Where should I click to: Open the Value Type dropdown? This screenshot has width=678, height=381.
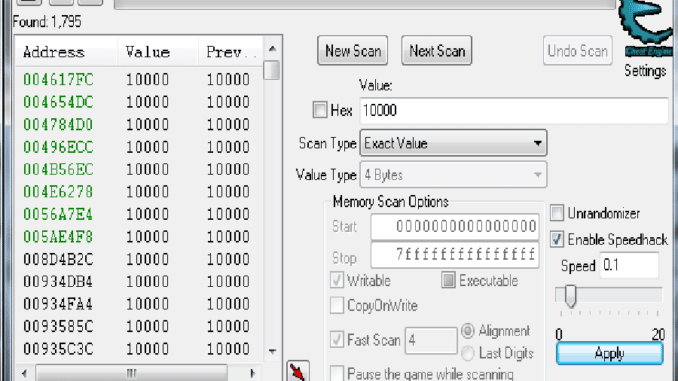click(453, 175)
